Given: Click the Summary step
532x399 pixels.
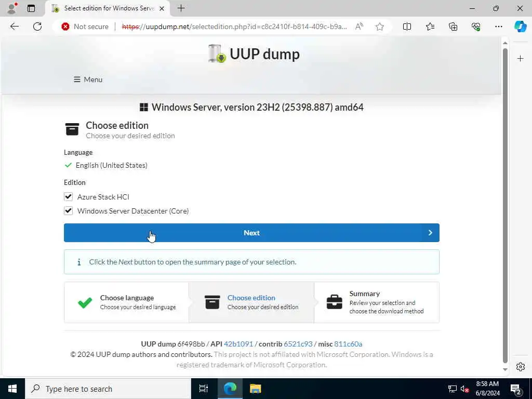Looking at the screenshot, I should (377, 302).
